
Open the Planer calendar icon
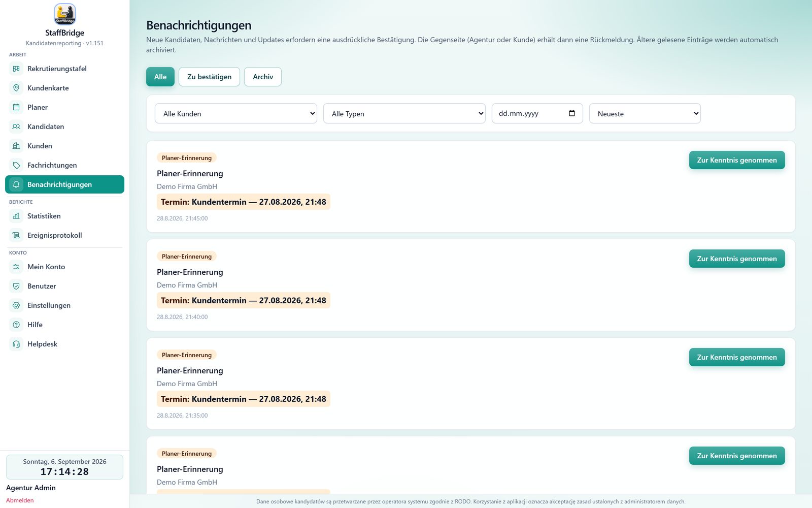tap(16, 107)
